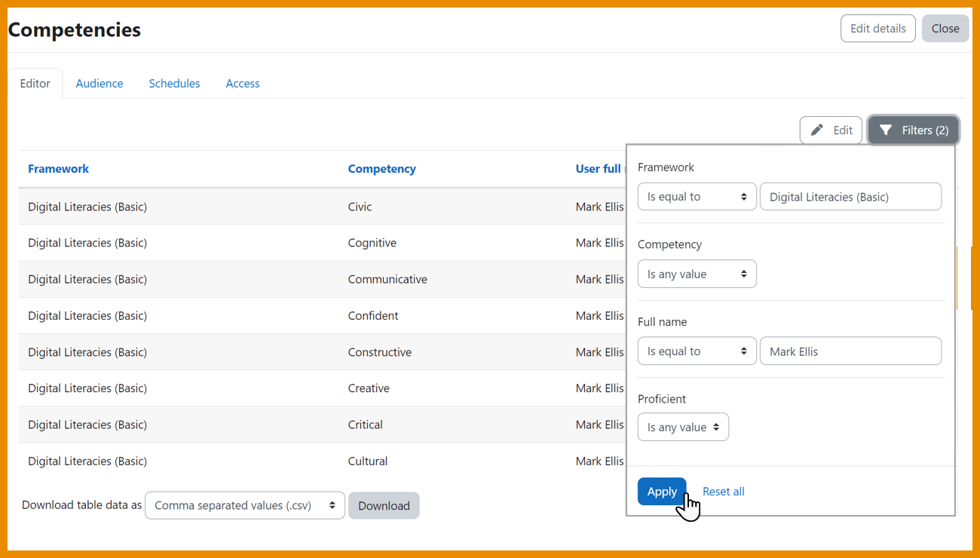This screenshot has height=558, width=980.
Task: Sort by Framework column header
Action: tap(58, 169)
